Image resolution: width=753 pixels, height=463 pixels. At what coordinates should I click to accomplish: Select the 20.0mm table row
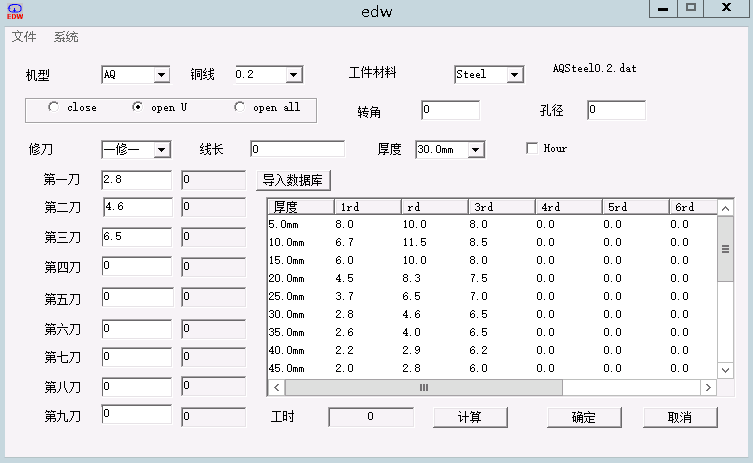[492, 279]
